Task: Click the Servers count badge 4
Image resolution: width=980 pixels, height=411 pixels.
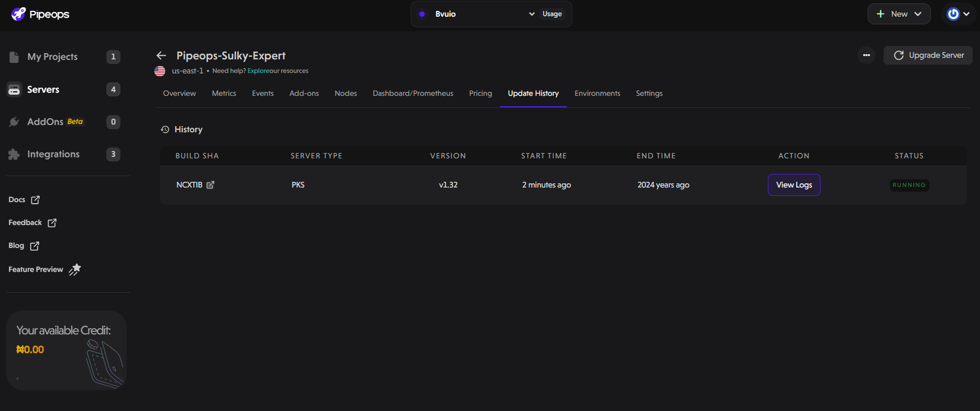Action: click(x=113, y=90)
